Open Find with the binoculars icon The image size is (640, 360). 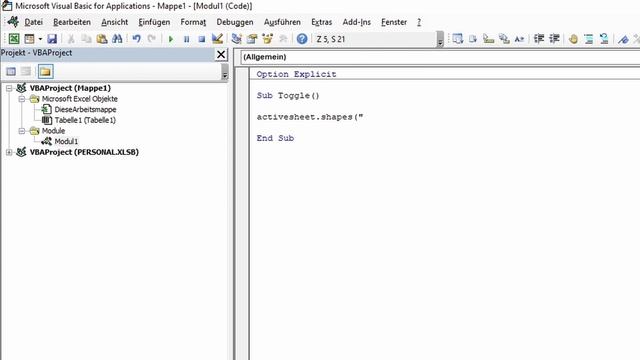tap(117, 39)
